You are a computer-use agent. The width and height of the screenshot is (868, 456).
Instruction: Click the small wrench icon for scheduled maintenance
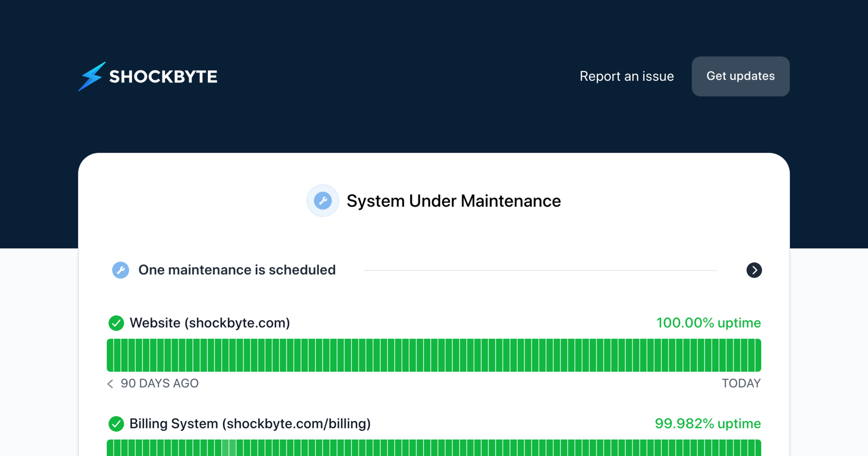(x=120, y=270)
